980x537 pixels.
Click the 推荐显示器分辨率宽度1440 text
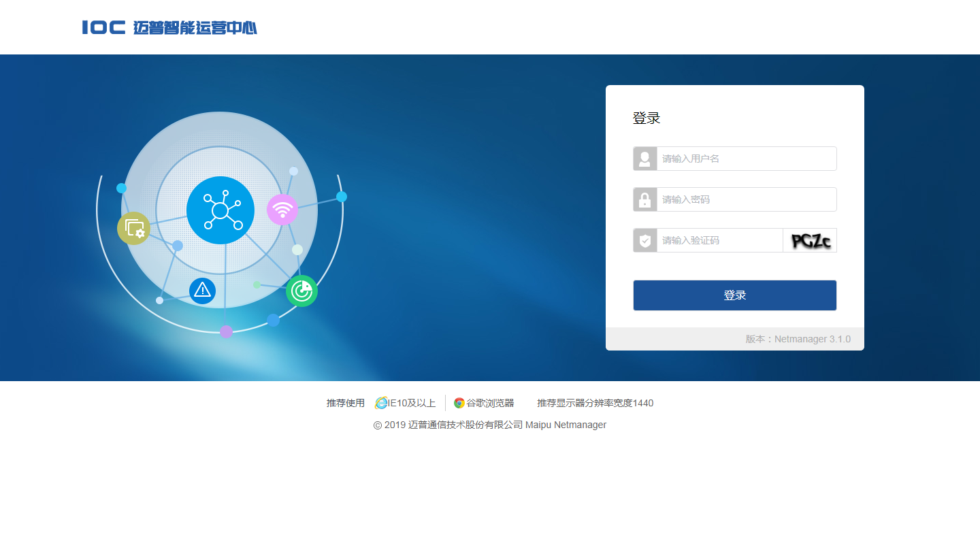[595, 403]
